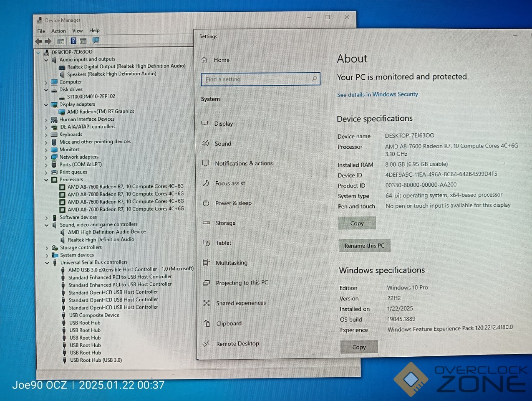Image resolution: width=532 pixels, height=401 pixels.
Task: Select Realtek High Definition Audio under Sound controllers
Action: [x=97, y=240]
